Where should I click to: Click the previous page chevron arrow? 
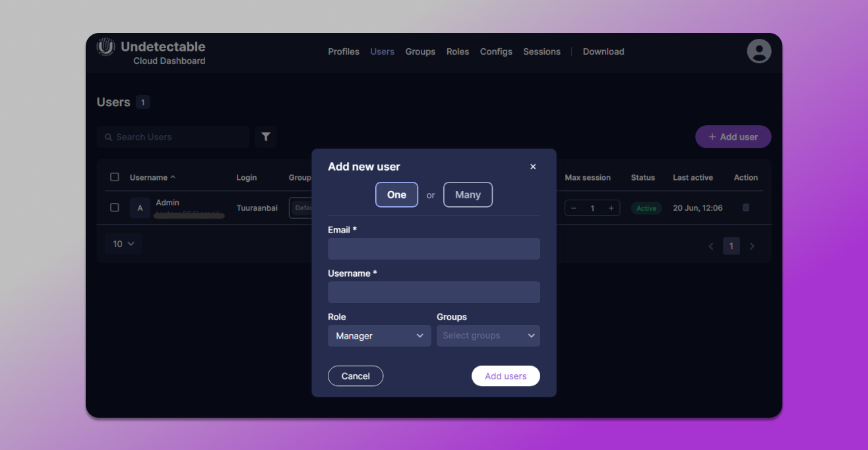tap(710, 246)
